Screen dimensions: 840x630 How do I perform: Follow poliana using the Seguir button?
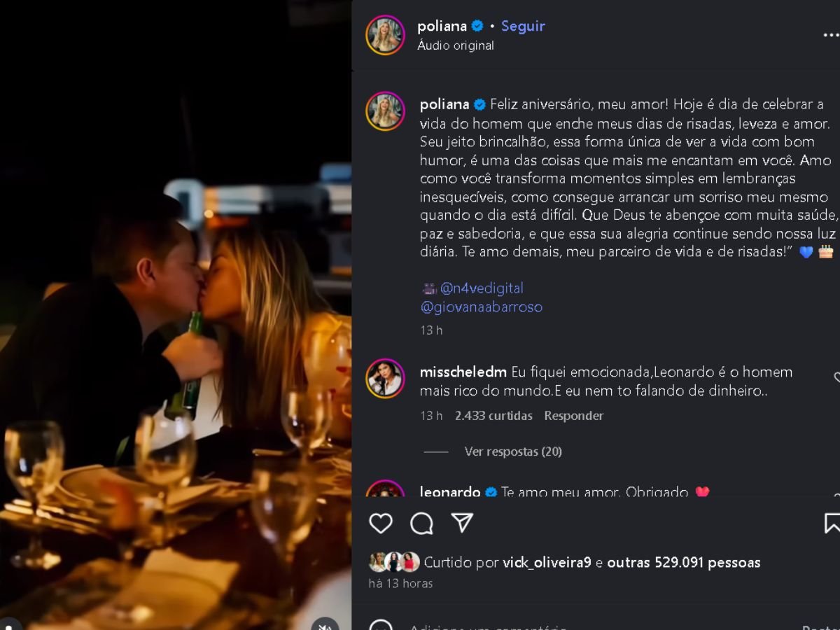click(523, 26)
